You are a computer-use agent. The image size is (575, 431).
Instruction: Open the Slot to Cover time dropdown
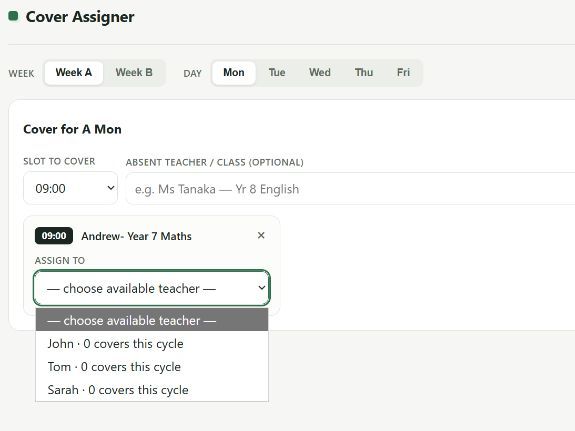[x=70, y=188]
